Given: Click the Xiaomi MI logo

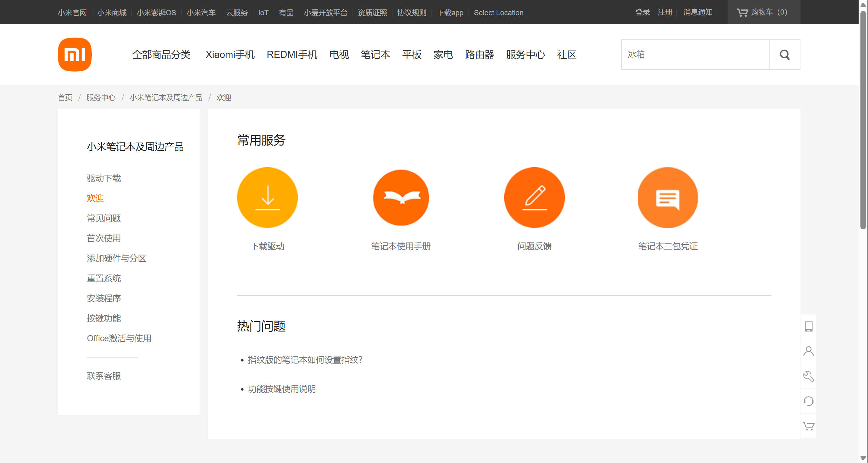Looking at the screenshot, I should [x=75, y=54].
